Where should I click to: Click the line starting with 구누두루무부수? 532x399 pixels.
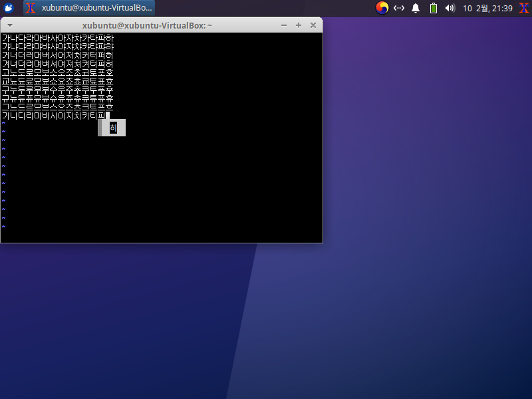58,90
